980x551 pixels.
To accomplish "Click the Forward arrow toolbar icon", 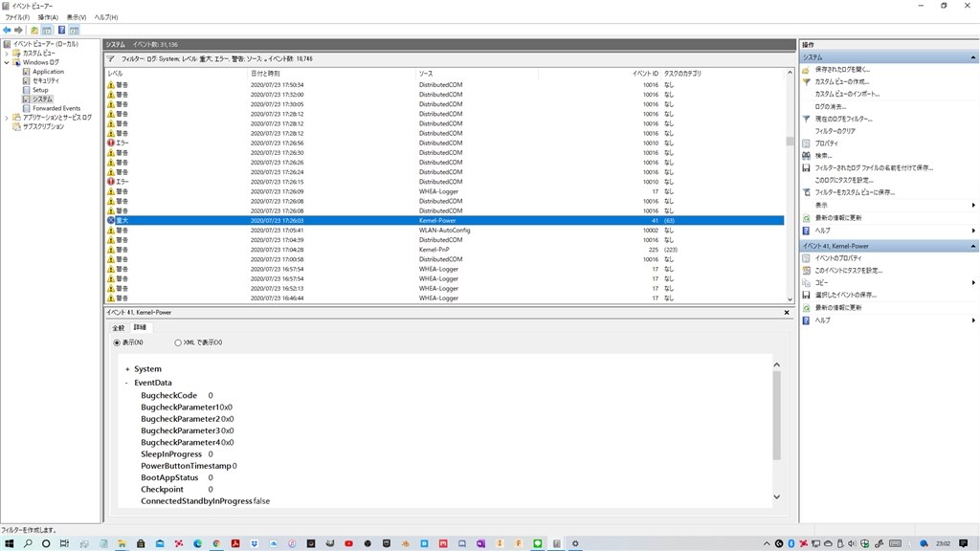I will coord(19,30).
